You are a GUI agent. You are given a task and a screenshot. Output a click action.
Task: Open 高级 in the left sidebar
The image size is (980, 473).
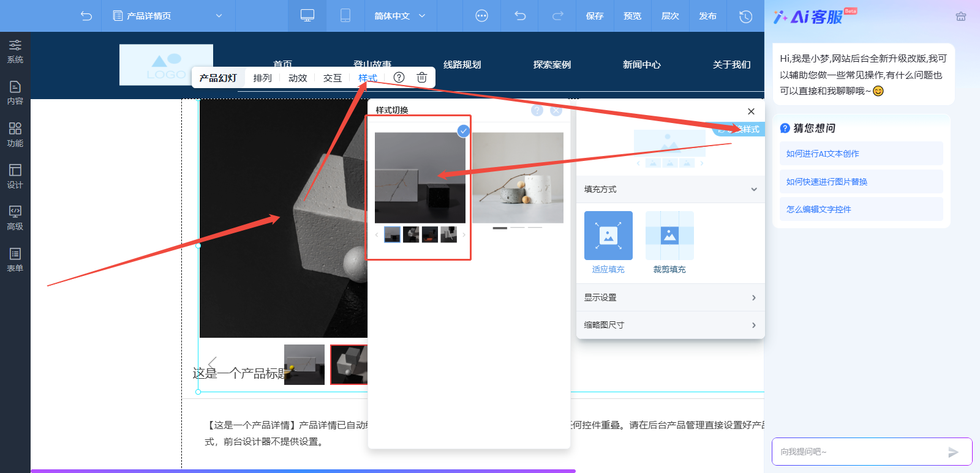click(15, 218)
